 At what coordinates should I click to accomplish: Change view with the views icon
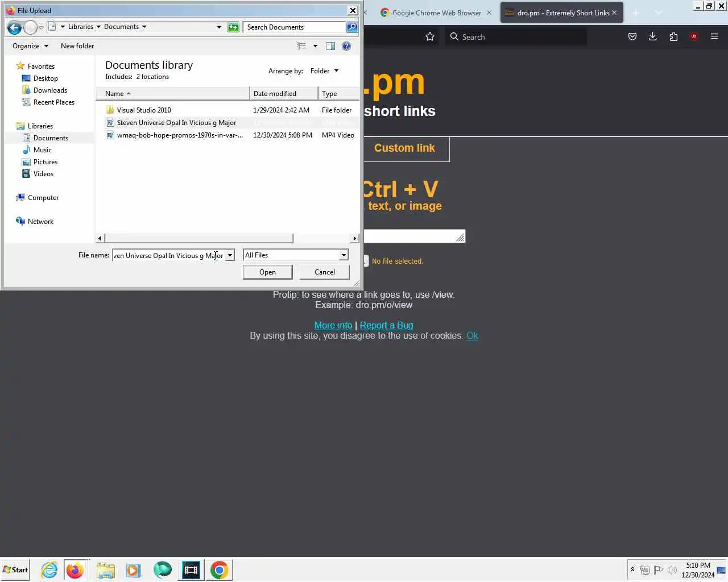click(301, 46)
